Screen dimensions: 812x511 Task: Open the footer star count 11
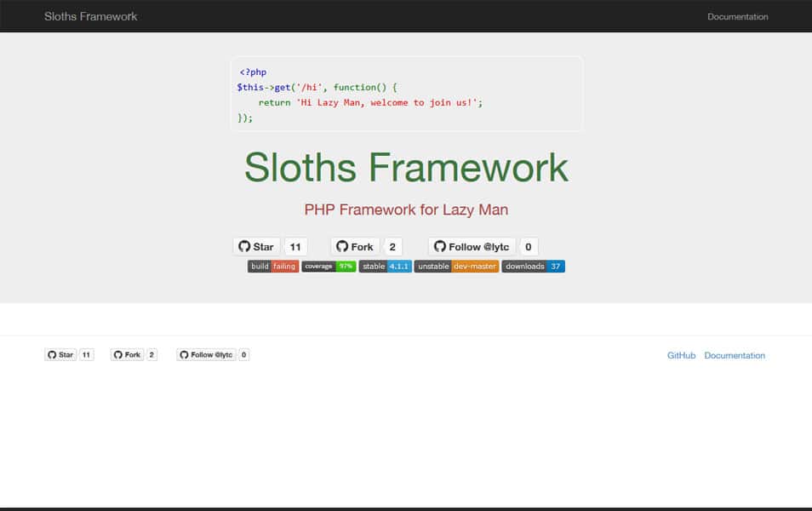click(x=87, y=355)
